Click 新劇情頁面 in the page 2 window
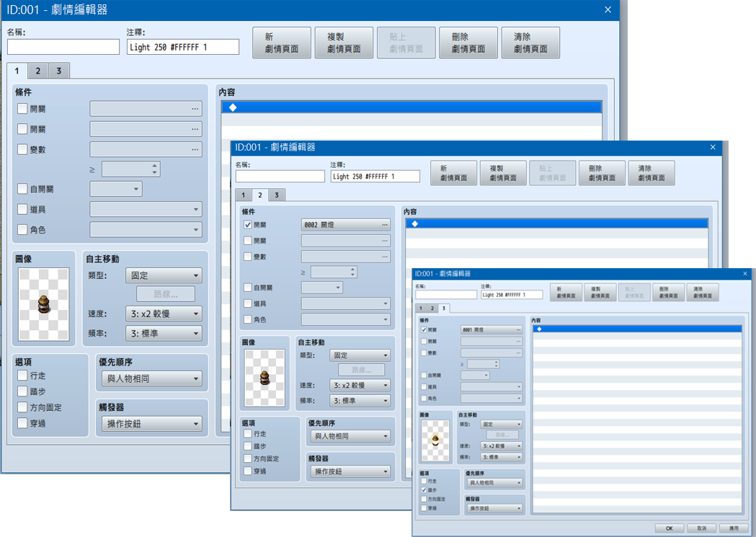This screenshot has height=537, width=756. pyautogui.click(x=454, y=173)
